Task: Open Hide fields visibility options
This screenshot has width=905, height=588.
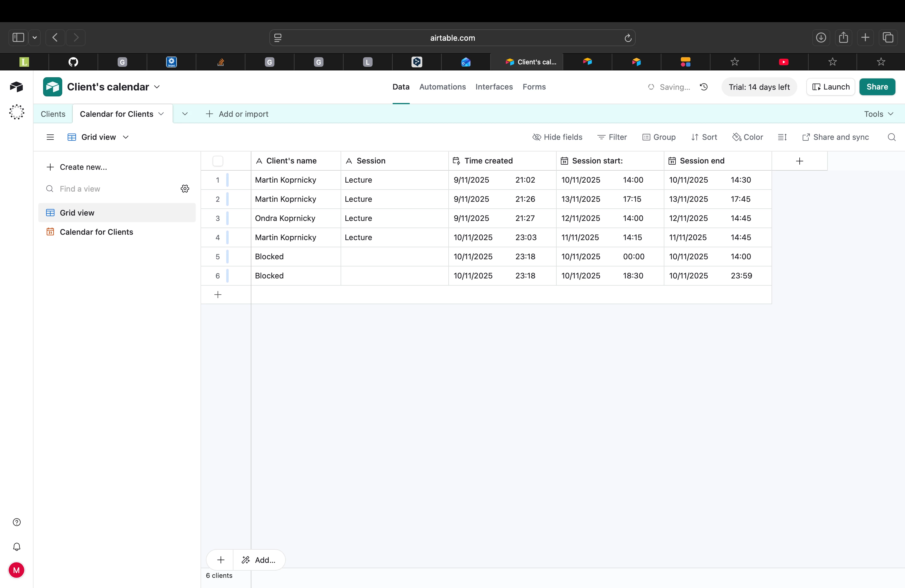Action: pyautogui.click(x=557, y=137)
